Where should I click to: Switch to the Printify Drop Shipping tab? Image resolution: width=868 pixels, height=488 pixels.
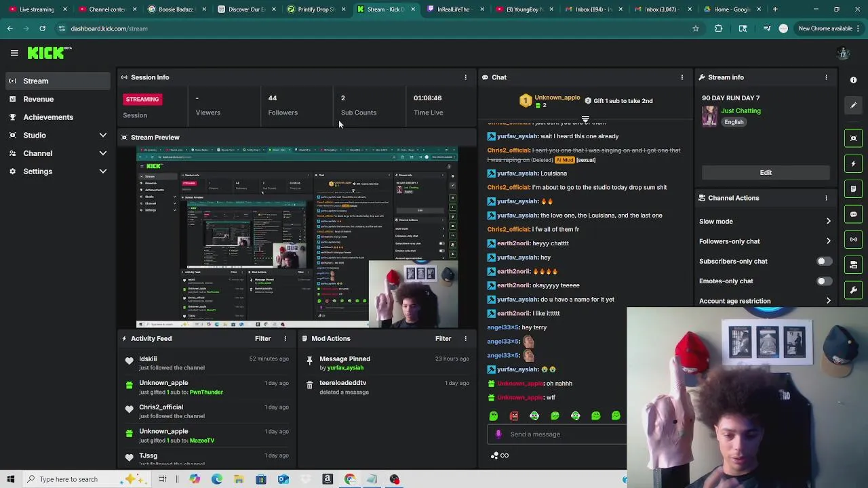(x=314, y=9)
